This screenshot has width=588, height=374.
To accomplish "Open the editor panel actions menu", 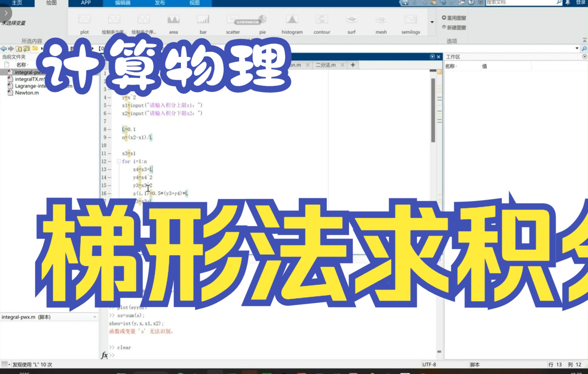I will click(x=432, y=57).
